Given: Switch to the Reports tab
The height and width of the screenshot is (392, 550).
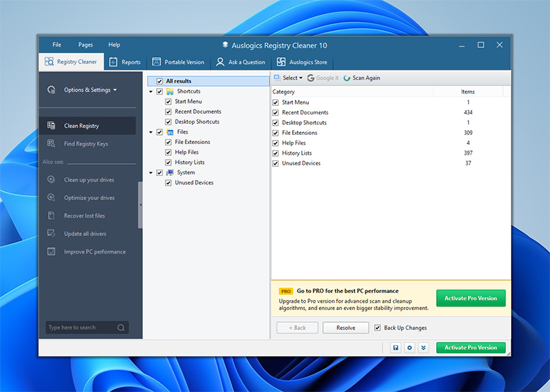Looking at the screenshot, I should (125, 62).
